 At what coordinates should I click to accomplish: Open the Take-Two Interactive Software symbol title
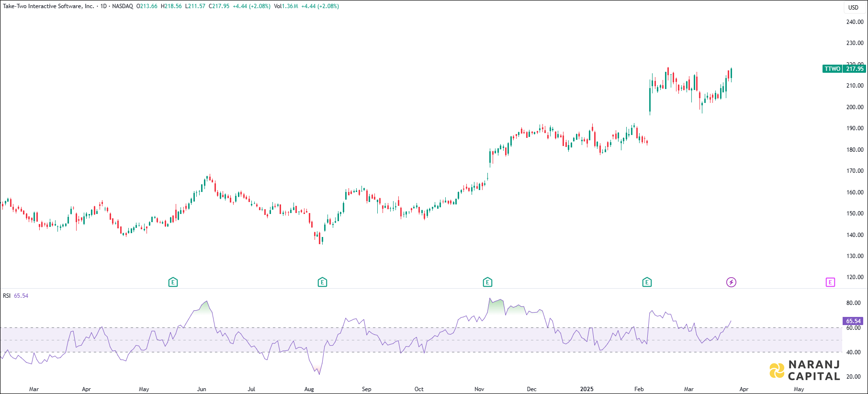(48, 6)
